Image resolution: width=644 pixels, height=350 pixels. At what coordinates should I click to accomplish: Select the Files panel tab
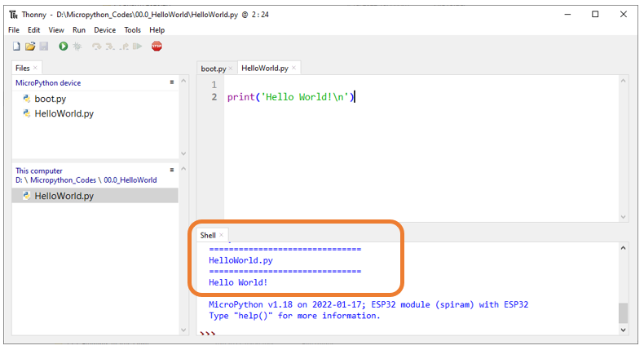tap(23, 68)
